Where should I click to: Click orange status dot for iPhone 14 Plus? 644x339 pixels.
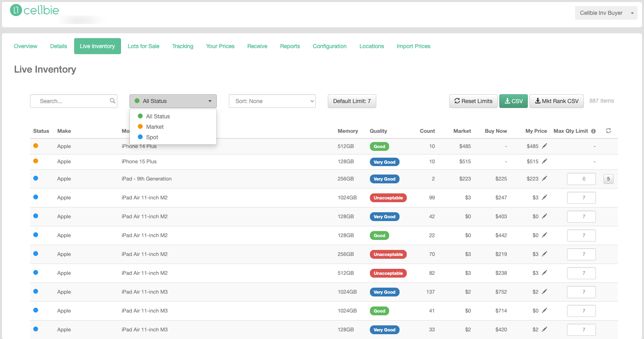[36, 146]
